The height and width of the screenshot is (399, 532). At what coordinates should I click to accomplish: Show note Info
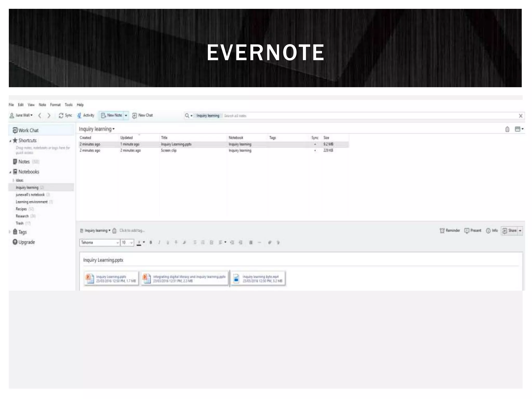coord(492,231)
